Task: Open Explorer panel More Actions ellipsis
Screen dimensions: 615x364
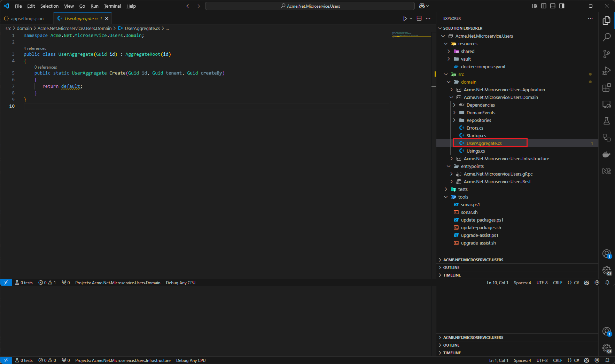Action: 590,18
